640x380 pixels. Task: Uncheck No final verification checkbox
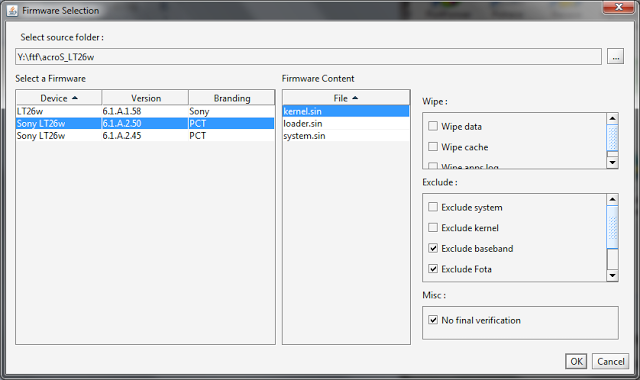coord(433,320)
